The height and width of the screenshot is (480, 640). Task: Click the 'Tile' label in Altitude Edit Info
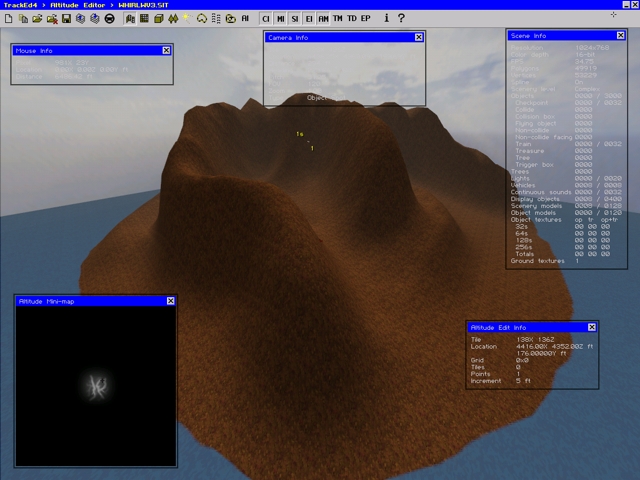point(476,340)
